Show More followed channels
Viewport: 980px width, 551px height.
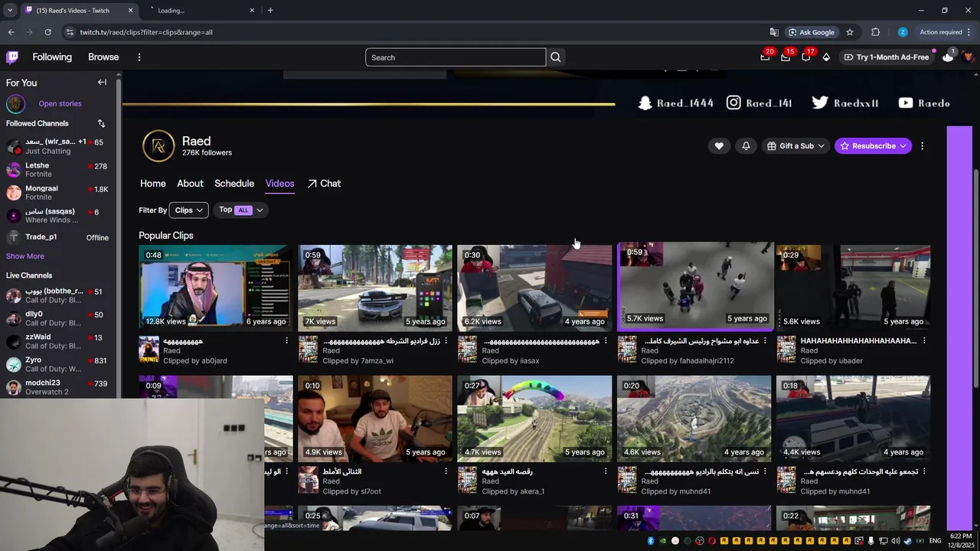(25, 256)
